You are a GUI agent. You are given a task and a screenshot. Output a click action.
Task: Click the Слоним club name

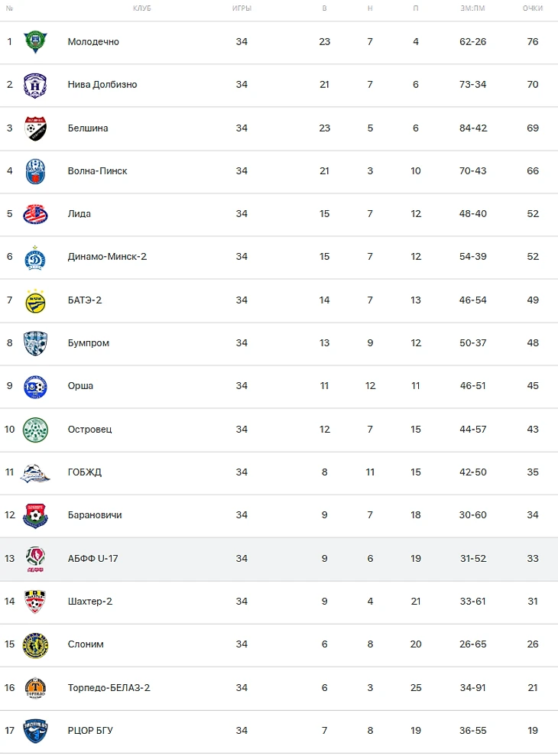point(86,644)
